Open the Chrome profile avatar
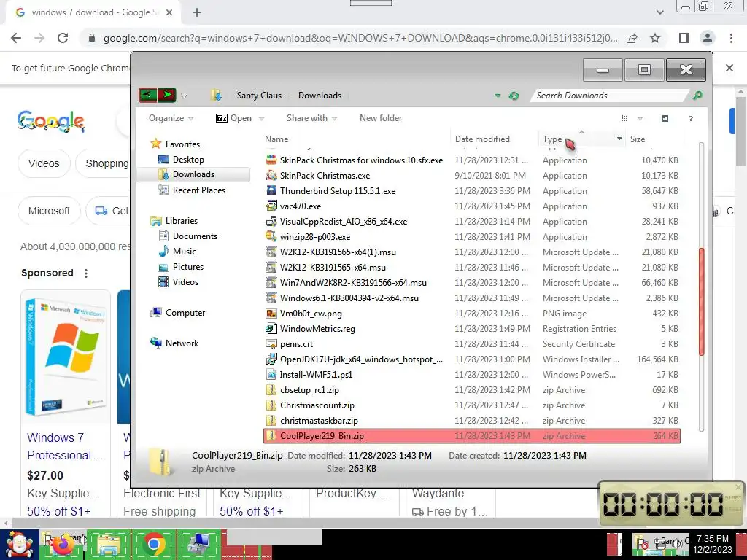 708,38
